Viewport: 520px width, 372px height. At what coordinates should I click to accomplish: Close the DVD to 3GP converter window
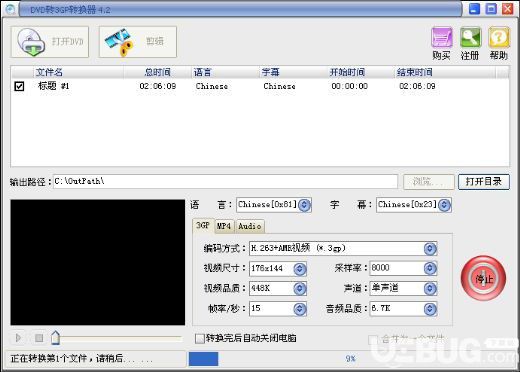[x=508, y=9]
